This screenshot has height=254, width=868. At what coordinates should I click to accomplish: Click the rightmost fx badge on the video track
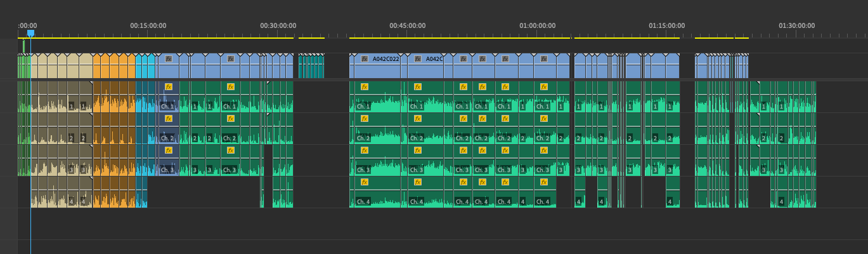click(543, 59)
